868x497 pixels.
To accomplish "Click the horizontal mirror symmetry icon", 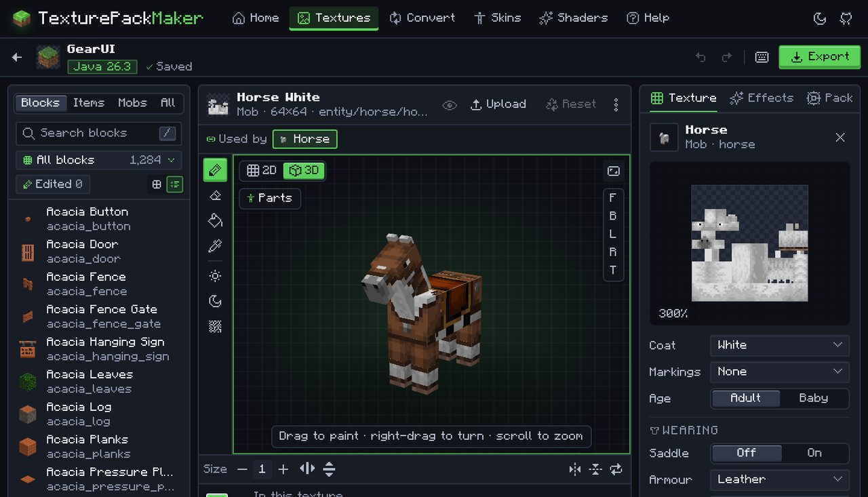I will (x=307, y=469).
